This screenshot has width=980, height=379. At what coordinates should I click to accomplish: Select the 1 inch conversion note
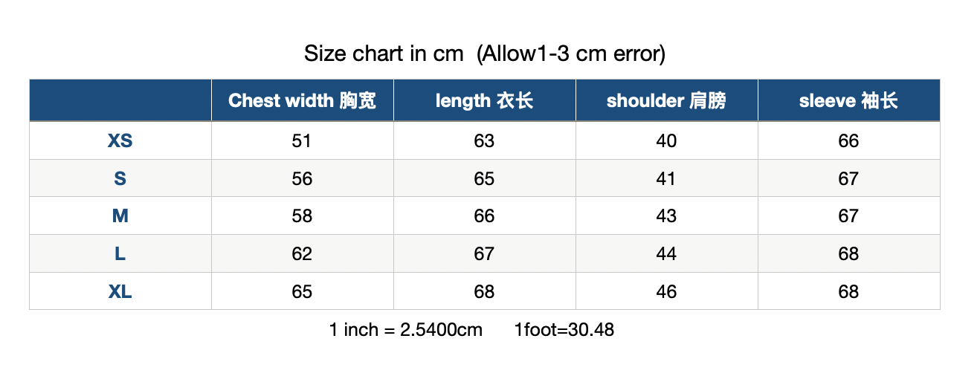[406, 329]
